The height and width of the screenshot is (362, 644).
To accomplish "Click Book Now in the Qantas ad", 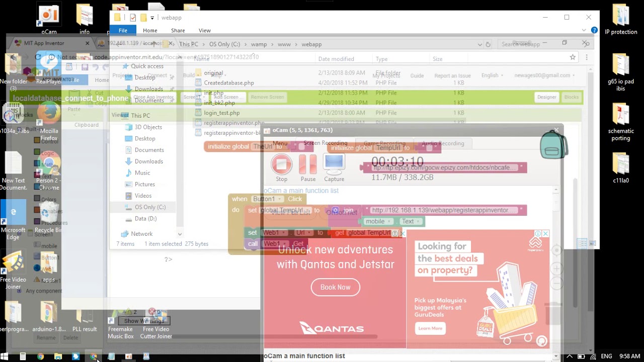I will (x=336, y=287).
